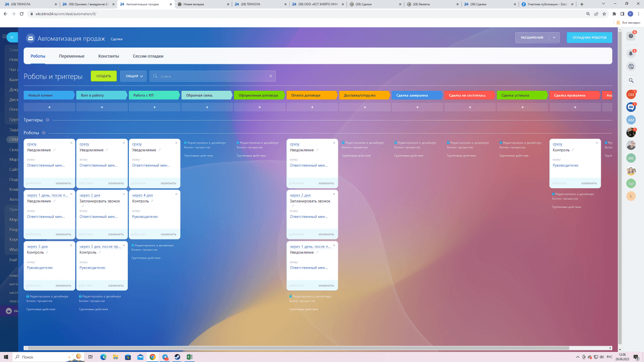Image resolution: width=644 pixels, height=362 pixels.
Task: Change the через 3 дня delay under Новый клиент
Action: point(37,246)
